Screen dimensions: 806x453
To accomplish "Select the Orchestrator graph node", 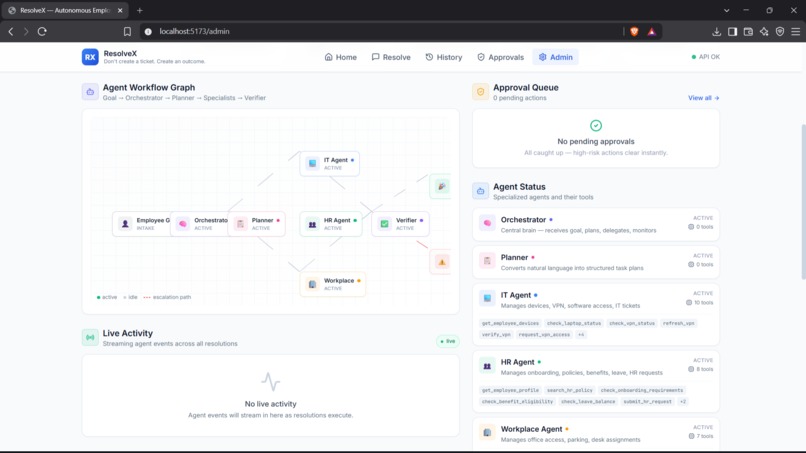I will (x=199, y=224).
